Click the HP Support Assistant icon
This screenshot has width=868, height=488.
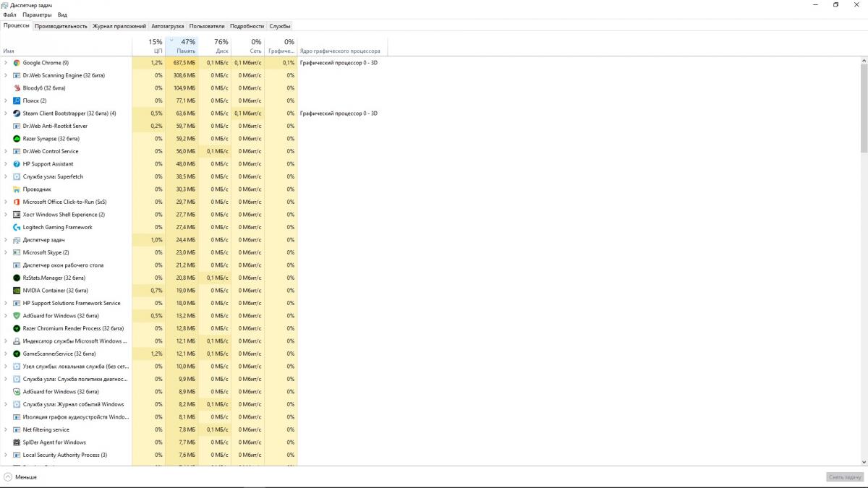17,164
